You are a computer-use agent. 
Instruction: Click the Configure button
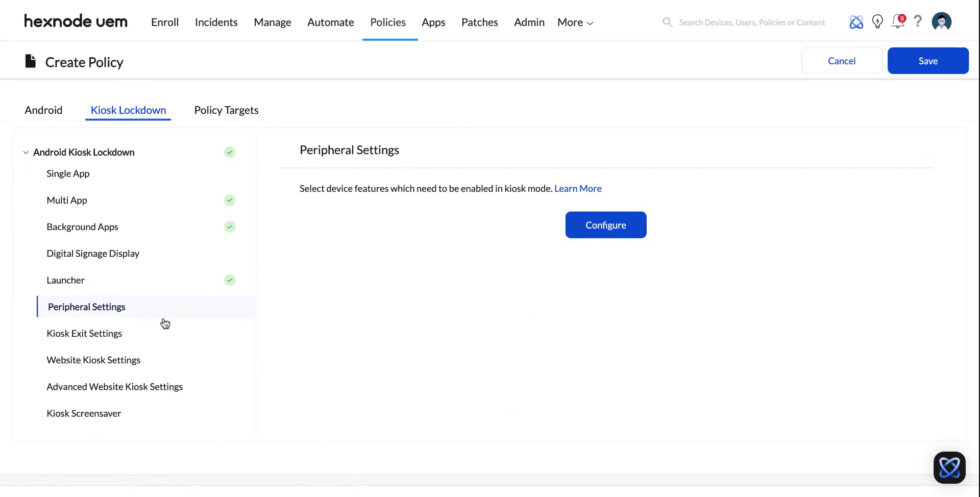[x=605, y=225]
